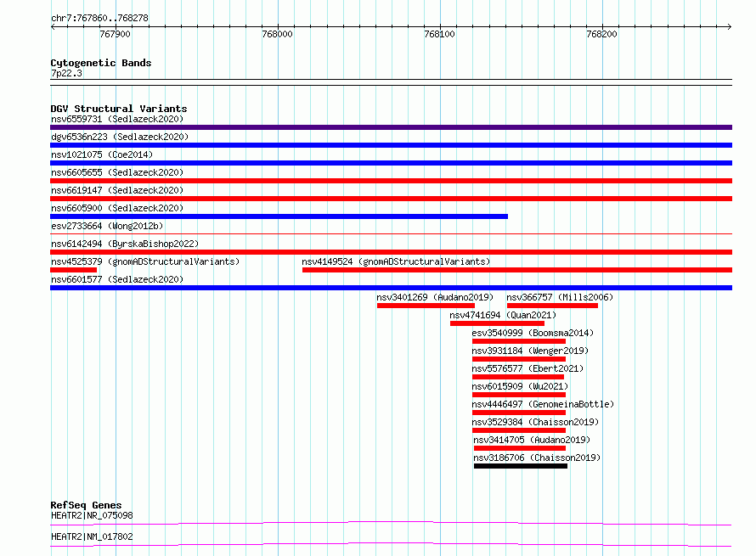Select the red bar under nsv6142494

point(391,252)
